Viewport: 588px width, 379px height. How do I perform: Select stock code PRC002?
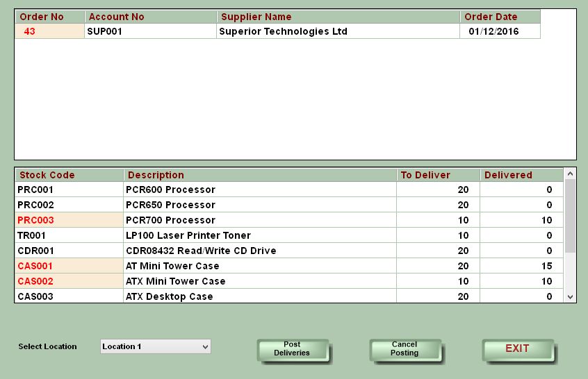(69, 205)
